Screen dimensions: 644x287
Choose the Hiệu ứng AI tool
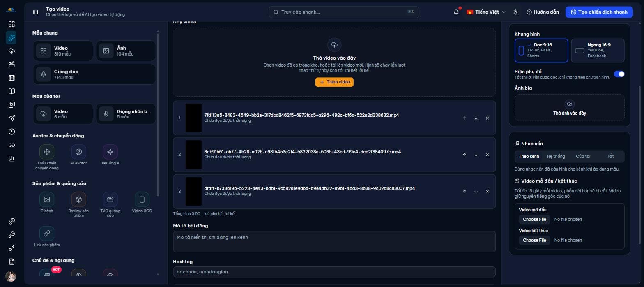(x=110, y=155)
